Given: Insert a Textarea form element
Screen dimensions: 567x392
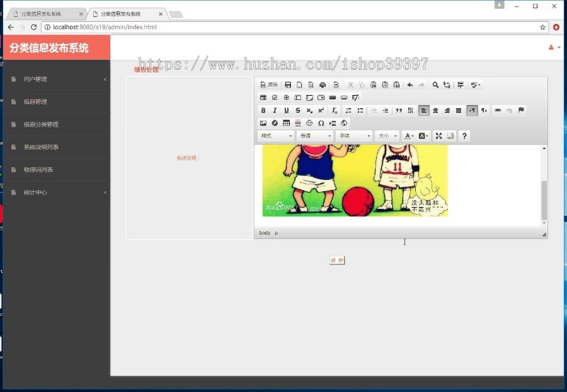Looking at the screenshot, I should tap(309, 98).
